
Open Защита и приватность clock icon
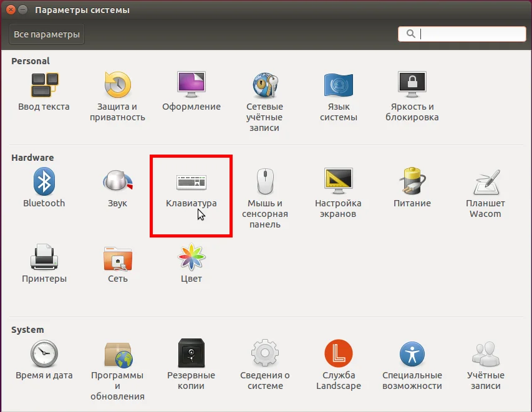(117, 84)
